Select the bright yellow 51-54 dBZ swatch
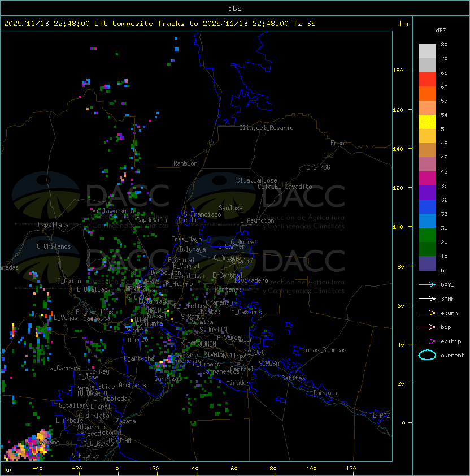Screen dimensions: 470x476 coord(427,122)
